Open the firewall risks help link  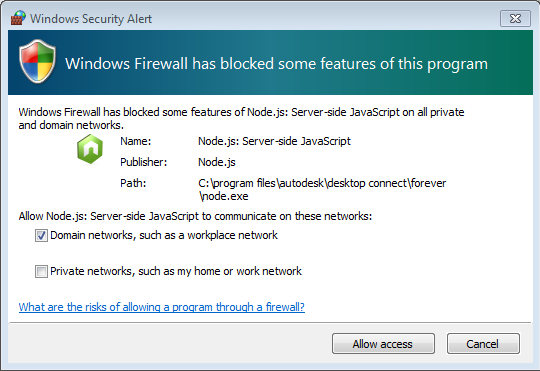[x=162, y=307]
